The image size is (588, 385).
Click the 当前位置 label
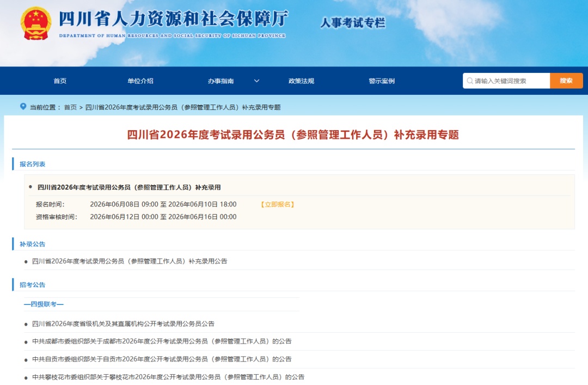(x=45, y=107)
